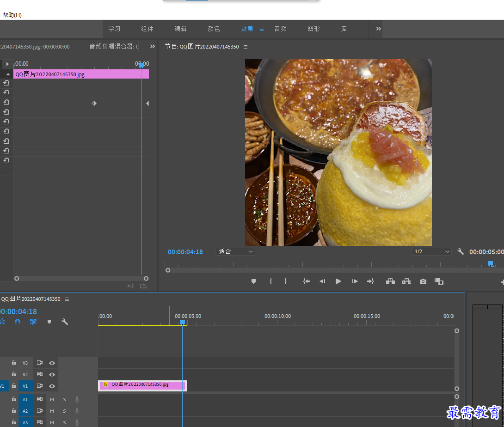The image size is (504, 427).
Task: Click Program monitor blue playhead
Action: point(491,264)
